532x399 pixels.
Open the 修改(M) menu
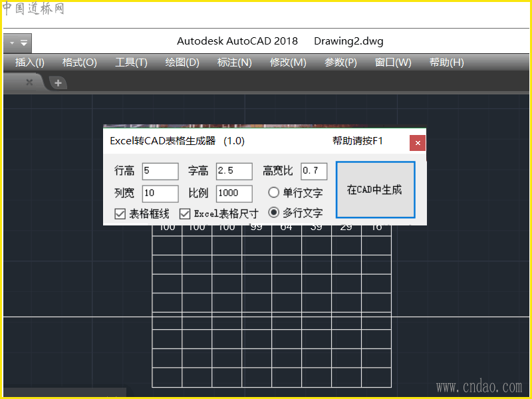point(288,63)
